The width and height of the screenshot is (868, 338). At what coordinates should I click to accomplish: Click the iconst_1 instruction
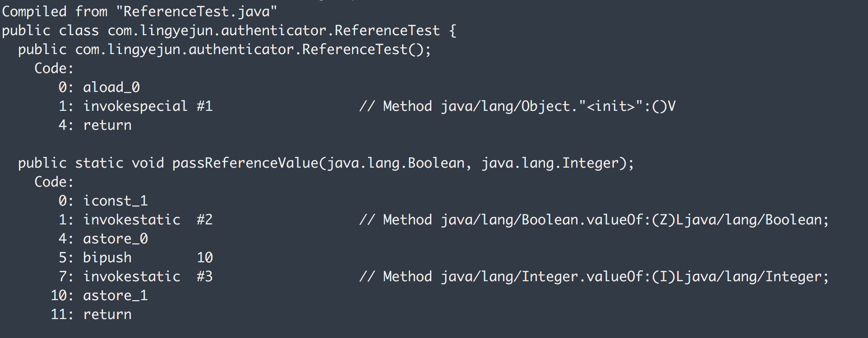click(x=115, y=201)
